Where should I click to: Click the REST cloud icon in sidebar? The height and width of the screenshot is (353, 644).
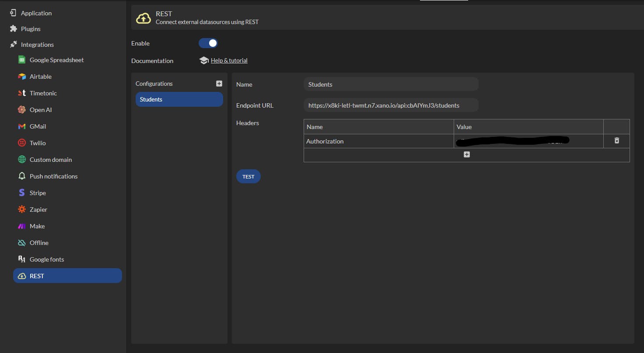(x=22, y=276)
